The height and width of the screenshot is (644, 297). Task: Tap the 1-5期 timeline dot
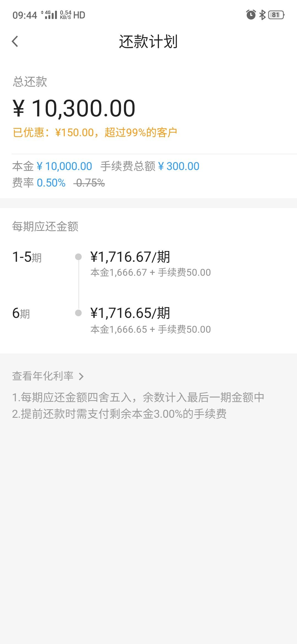78,257
